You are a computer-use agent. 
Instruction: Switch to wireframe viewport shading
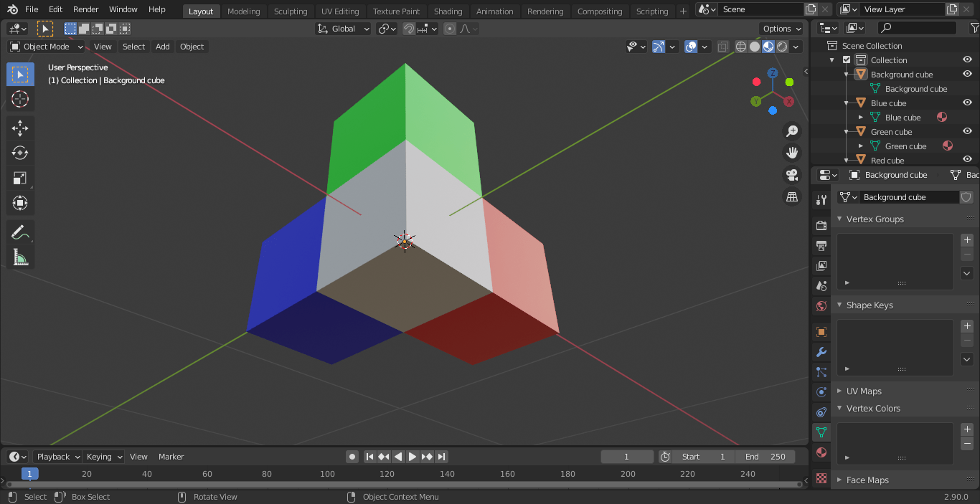point(741,47)
